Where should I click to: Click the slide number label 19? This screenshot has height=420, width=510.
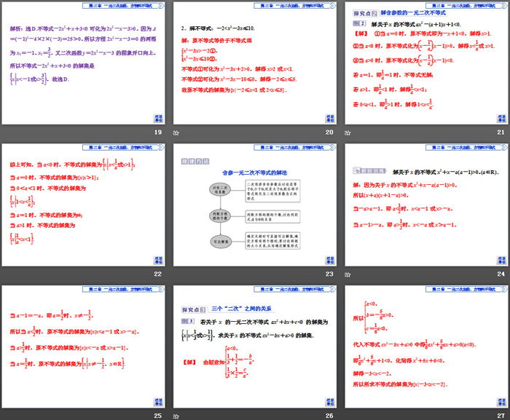click(x=158, y=132)
